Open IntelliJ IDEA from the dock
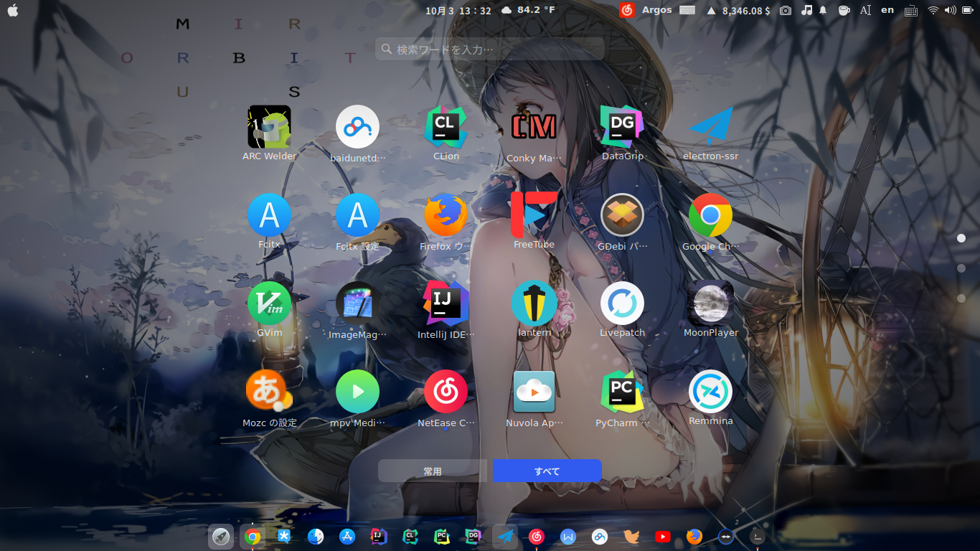This screenshot has width=980, height=551. click(379, 536)
